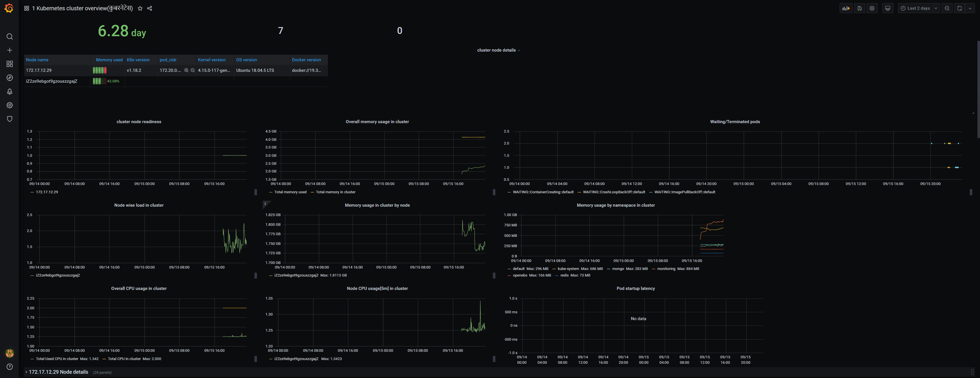The image size is (980, 378).
Task: Open the refresh interval dropdown arrow
Action: pyautogui.click(x=970, y=8)
